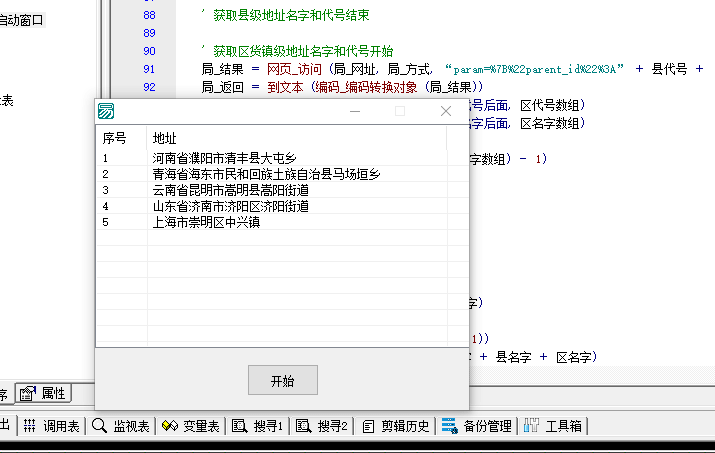Click the 地址 column header
Screen dimensions: 715x453
(296, 138)
